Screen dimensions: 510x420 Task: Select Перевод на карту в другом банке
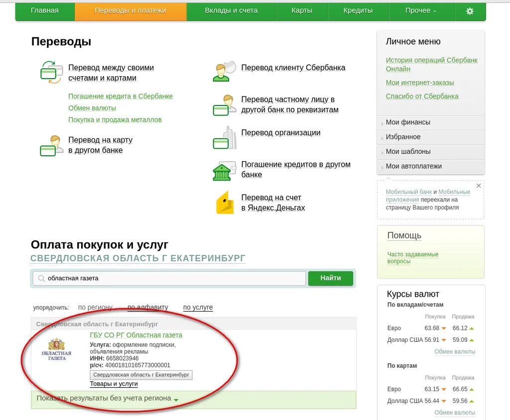tap(100, 145)
